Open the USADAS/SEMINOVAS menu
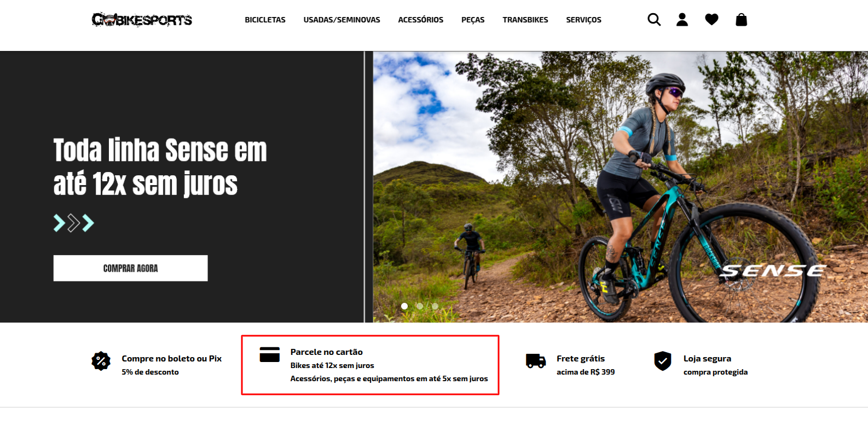The image size is (868, 425). 342,20
